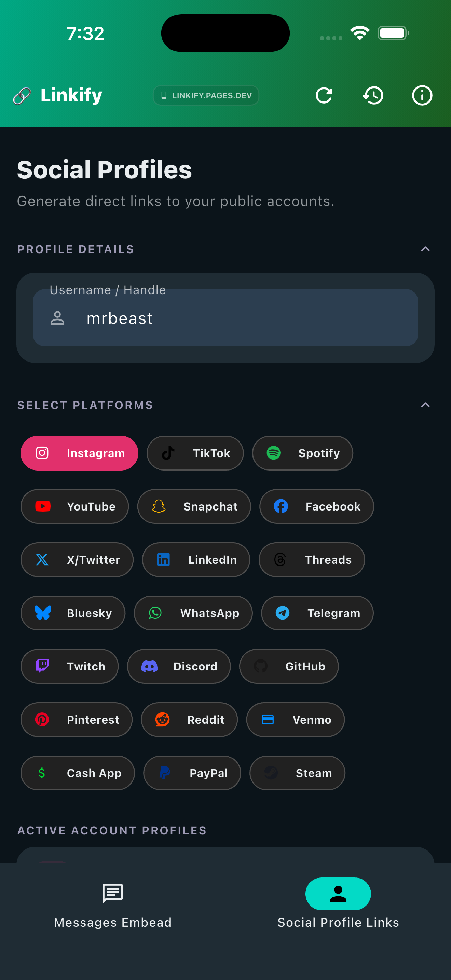Focus the Username / Handle input field
451x980 pixels.
243,318
